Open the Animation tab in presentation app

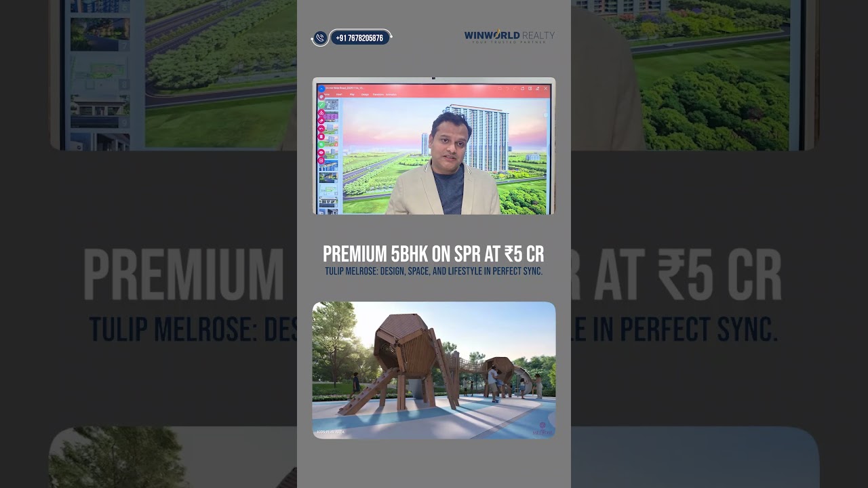pyautogui.click(x=391, y=94)
